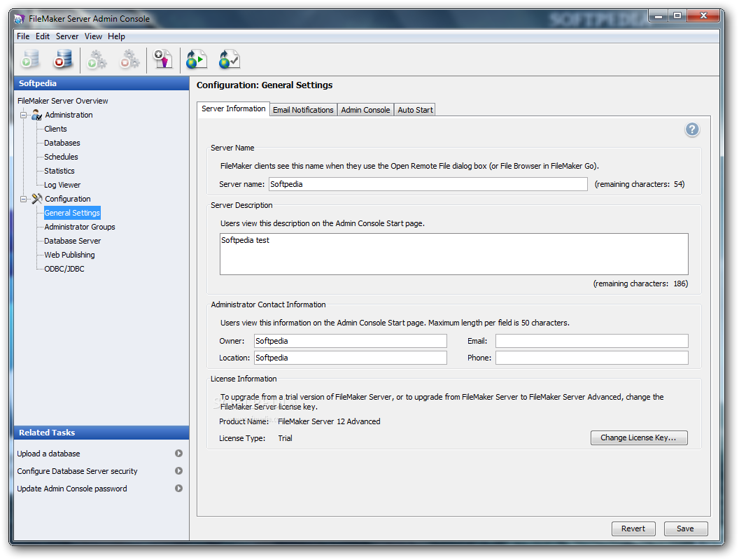Open Web Publishing in the tree
Screen dimensions: 739x560
click(70, 255)
